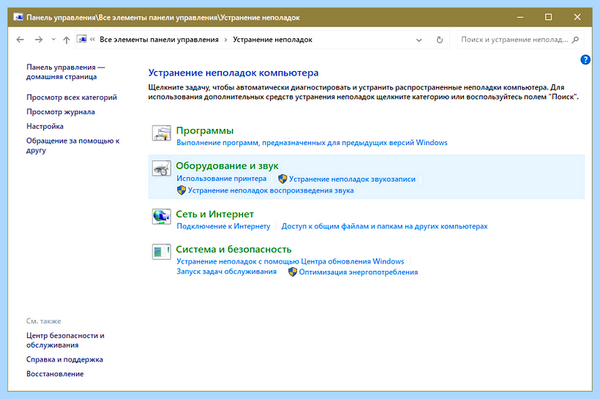Click the window title bar app icon
Viewport: 600px width, 399px height.
(x=18, y=17)
